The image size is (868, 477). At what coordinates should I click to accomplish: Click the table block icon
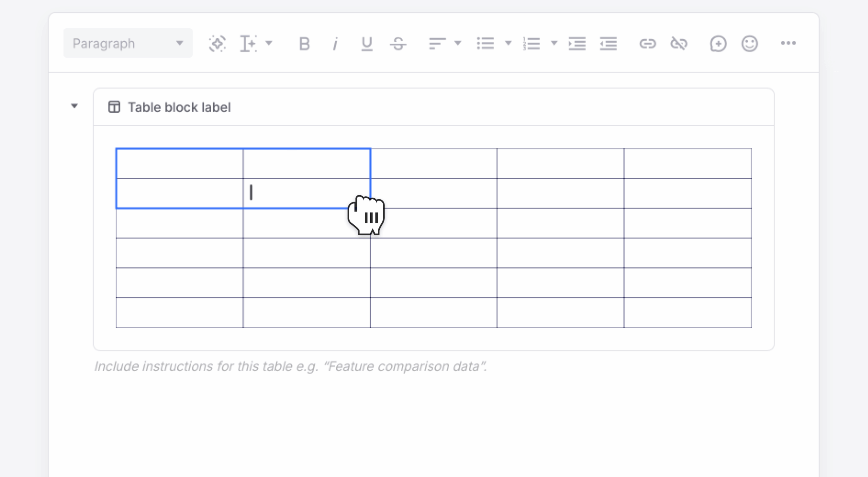click(114, 106)
